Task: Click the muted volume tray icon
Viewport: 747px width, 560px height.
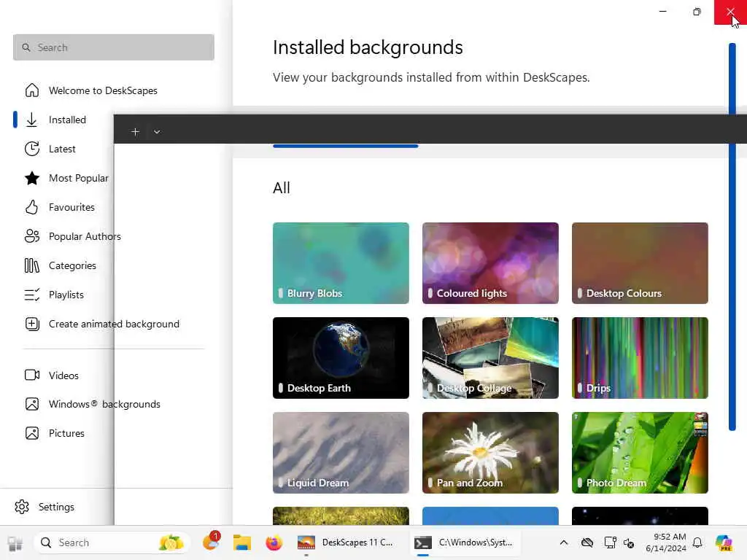Action: point(629,542)
